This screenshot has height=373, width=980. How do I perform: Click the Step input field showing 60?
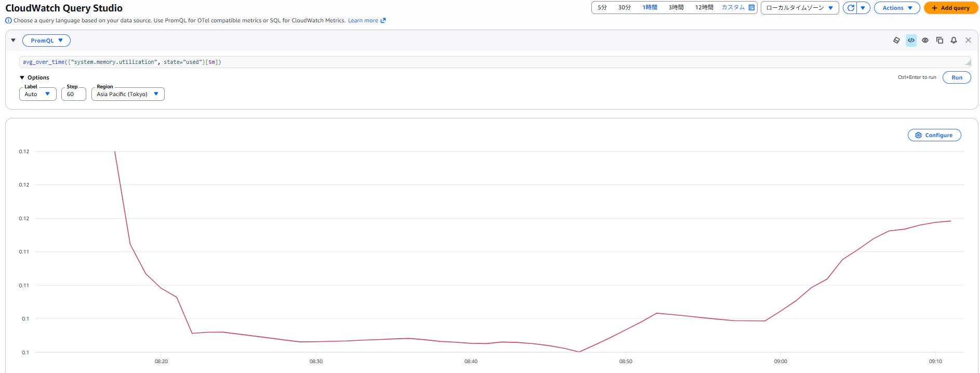click(73, 94)
